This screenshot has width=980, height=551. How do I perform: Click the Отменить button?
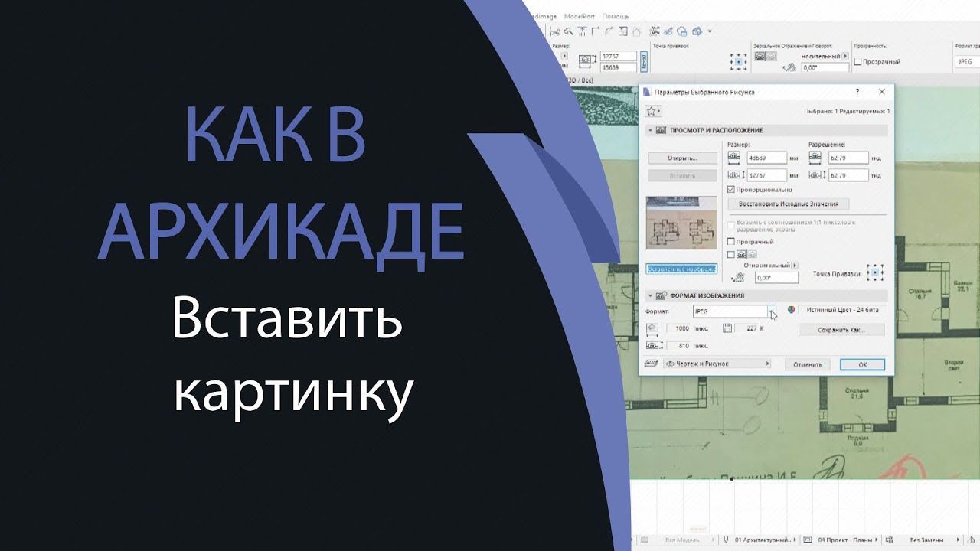808,364
